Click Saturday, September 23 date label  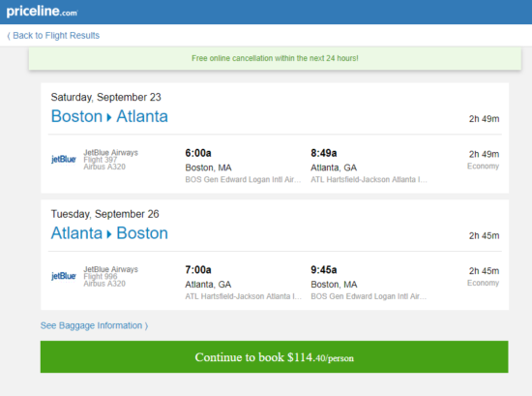click(105, 97)
